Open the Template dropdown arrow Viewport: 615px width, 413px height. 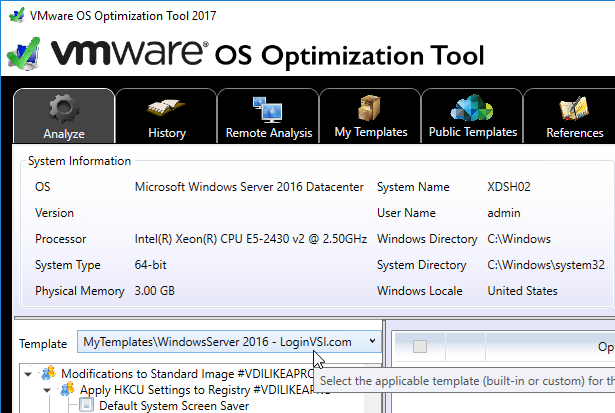372,342
